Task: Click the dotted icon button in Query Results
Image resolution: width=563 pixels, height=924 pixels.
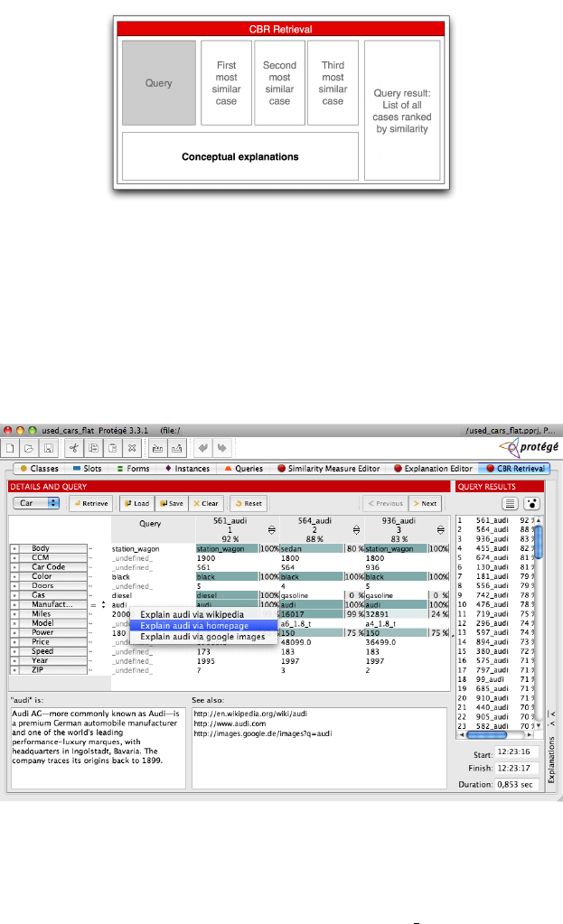Action: point(531,503)
